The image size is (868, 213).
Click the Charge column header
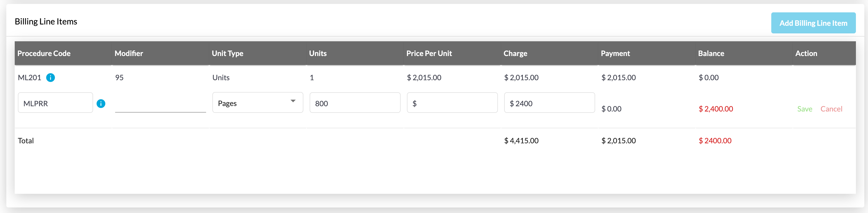coord(515,53)
